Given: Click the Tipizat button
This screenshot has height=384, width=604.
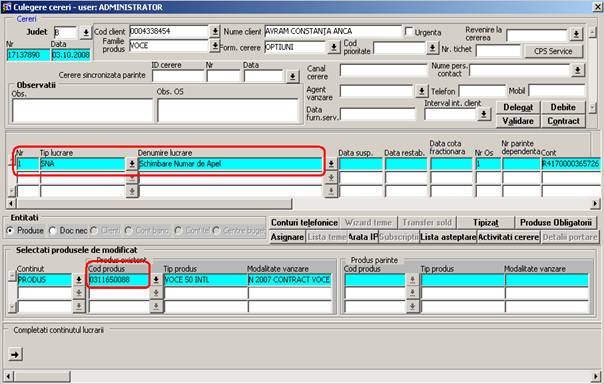Looking at the screenshot, I should pos(486,223).
